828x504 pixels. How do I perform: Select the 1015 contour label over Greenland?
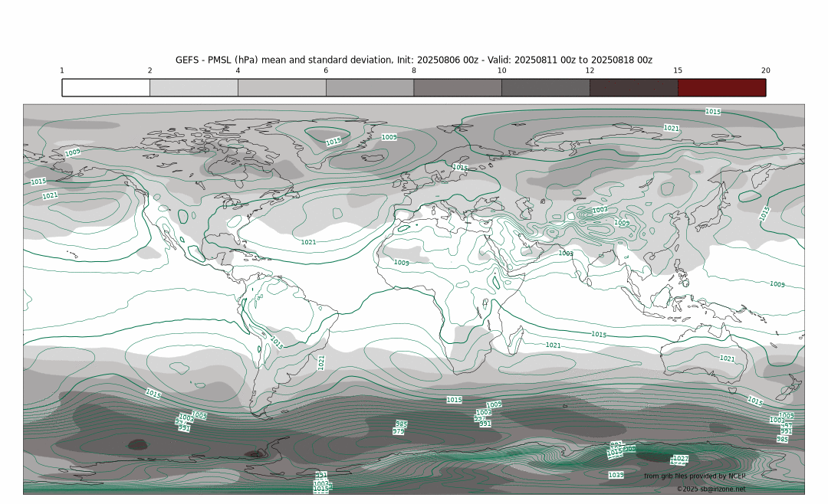333,142
